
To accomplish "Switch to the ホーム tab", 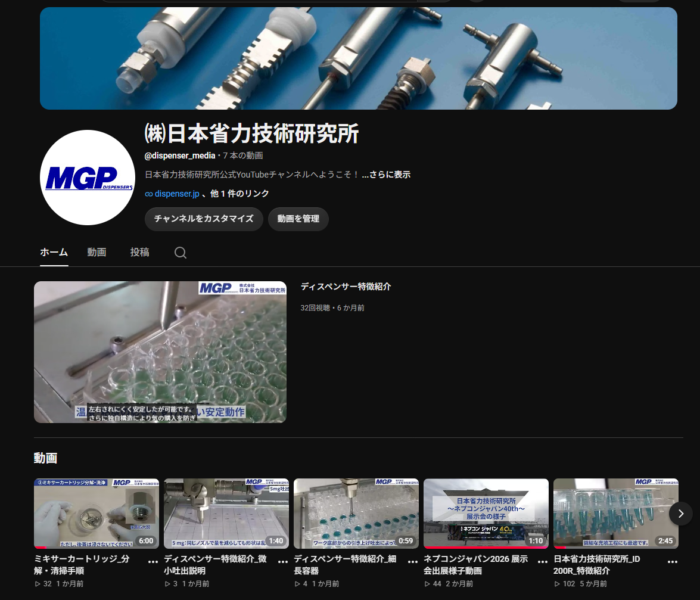I will point(54,252).
